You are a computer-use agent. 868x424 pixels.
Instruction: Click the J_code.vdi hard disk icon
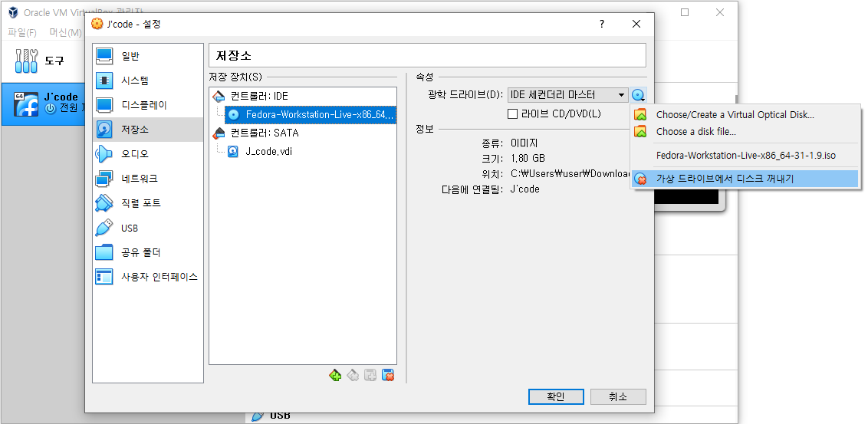click(x=233, y=151)
